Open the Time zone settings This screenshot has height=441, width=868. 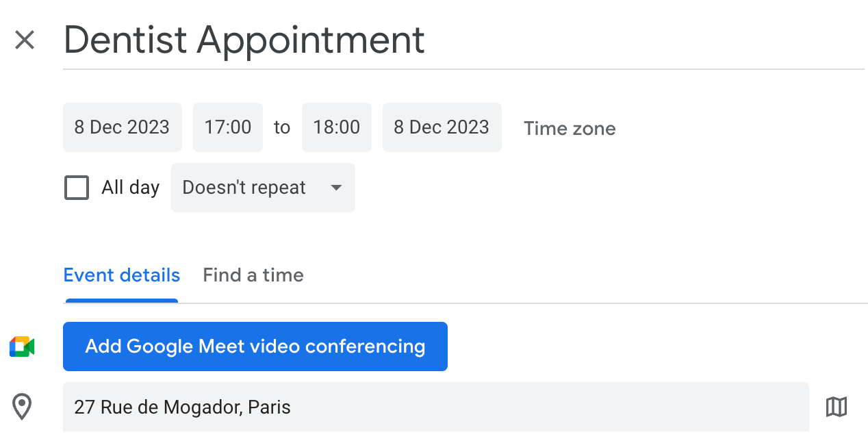(x=569, y=128)
